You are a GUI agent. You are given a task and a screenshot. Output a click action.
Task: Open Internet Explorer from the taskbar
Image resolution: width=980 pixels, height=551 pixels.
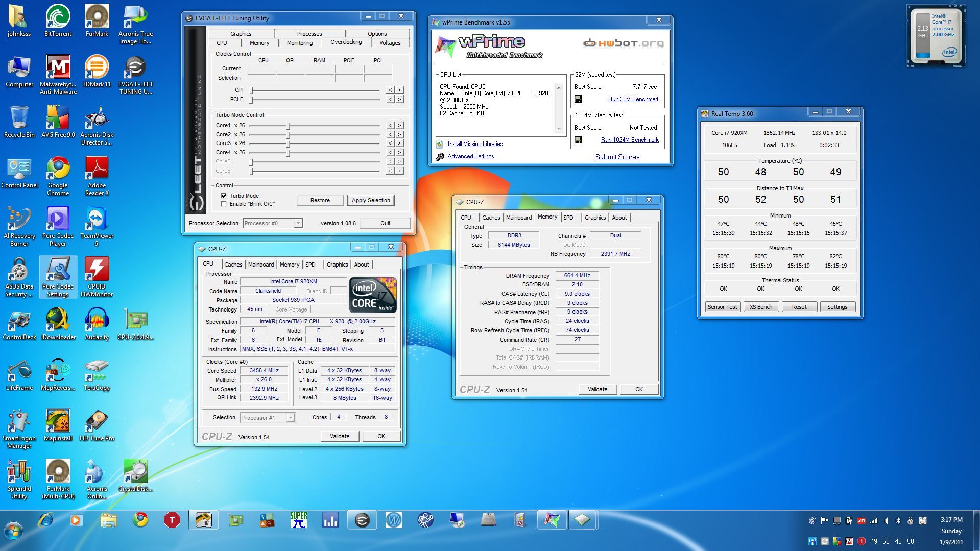(45, 520)
